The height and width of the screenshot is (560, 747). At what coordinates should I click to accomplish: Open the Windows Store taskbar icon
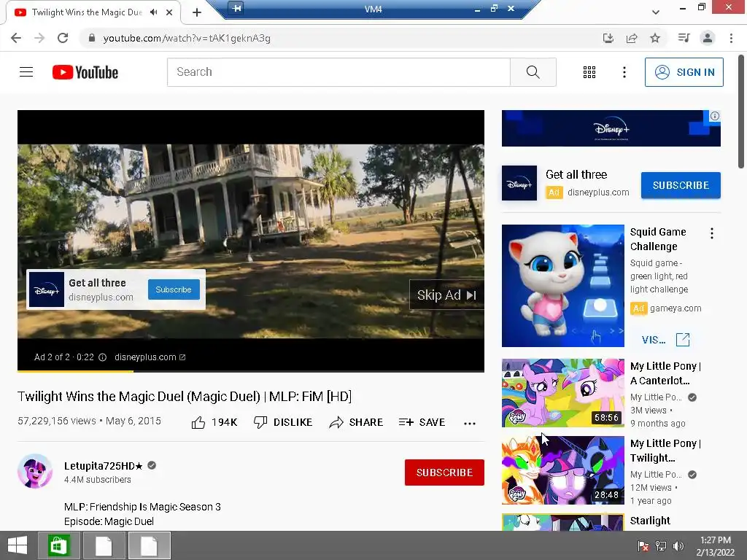click(x=58, y=545)
